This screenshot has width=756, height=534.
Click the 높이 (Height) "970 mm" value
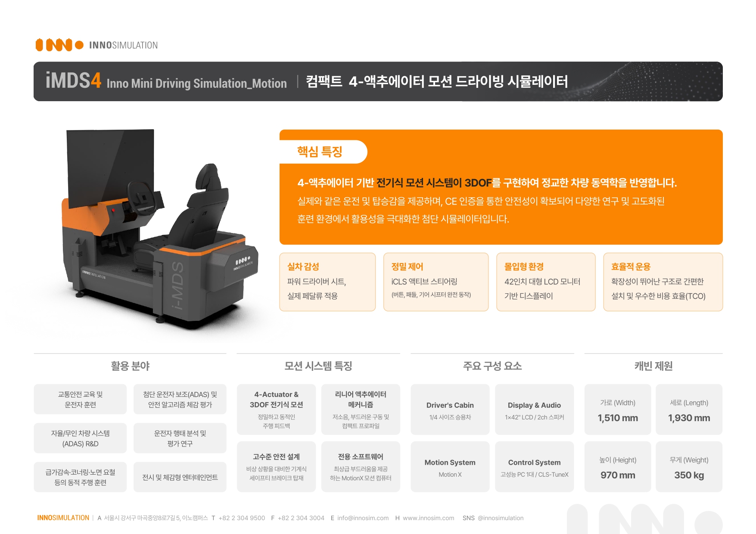point(618,475)
